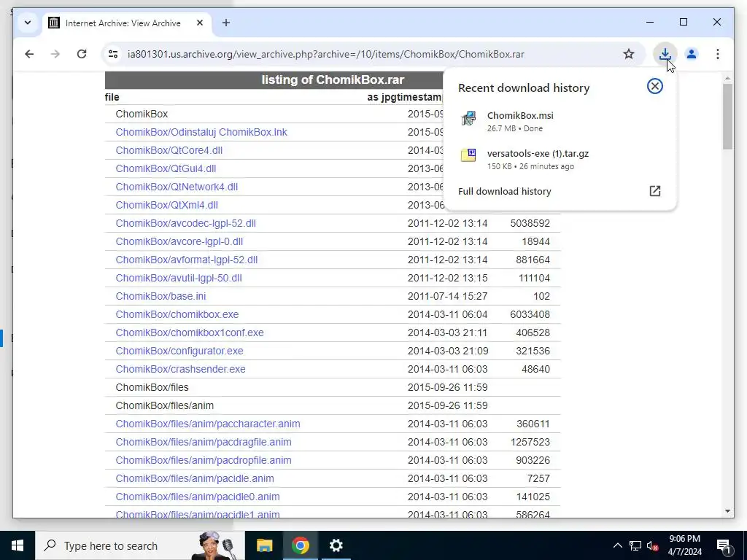
Task: Open File Explorer from taskbar
Action: click(264, 545)
